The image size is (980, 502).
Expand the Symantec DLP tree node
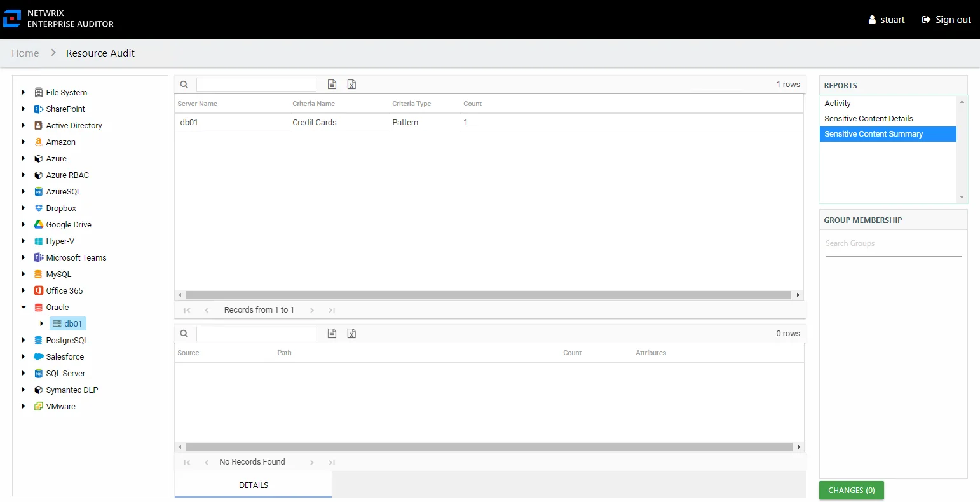point(24,390)
